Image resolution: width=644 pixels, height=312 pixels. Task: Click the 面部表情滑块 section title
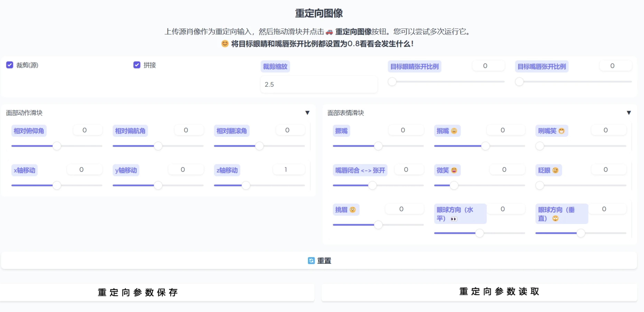tap(346, 113)
